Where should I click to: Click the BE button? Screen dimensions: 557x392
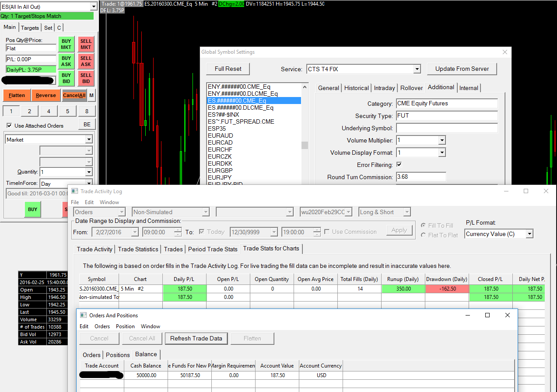click(x=87, y=125)
